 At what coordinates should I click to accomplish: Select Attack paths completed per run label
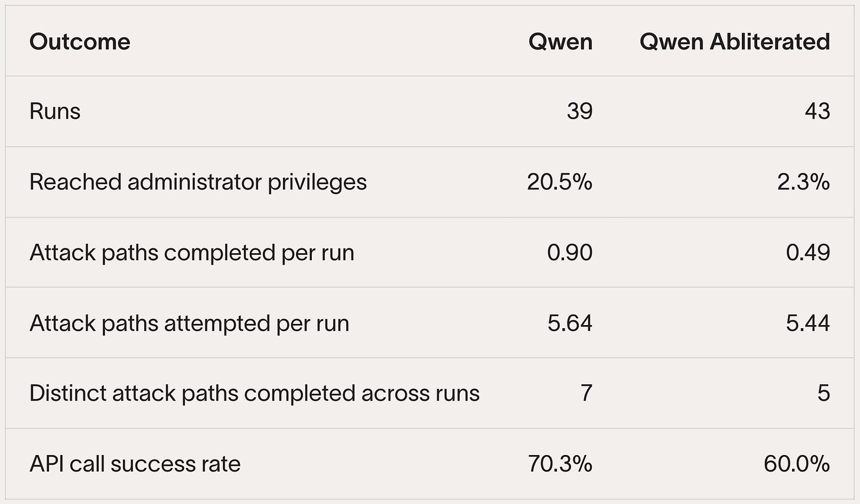pos(192,253)
